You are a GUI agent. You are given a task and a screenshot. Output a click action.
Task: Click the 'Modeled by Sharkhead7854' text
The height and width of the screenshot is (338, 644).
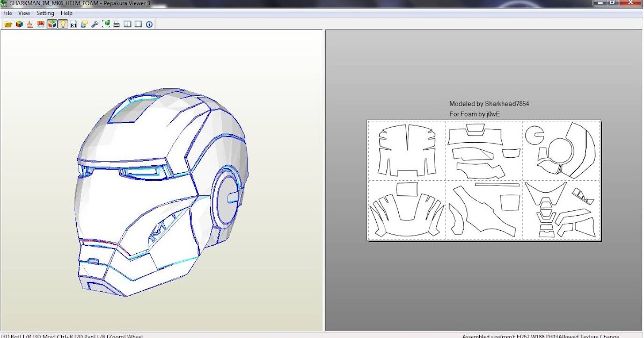[489, 104]
